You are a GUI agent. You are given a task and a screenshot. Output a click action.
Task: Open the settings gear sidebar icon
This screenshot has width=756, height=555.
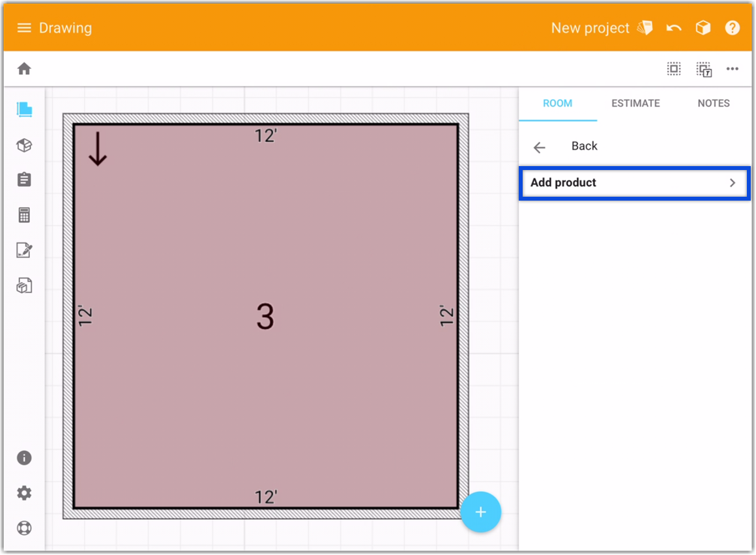[x=24, y=493]
